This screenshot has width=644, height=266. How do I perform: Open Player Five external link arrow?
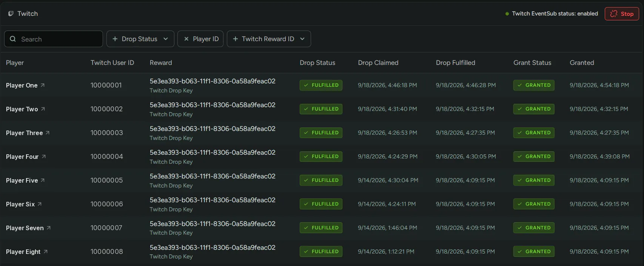coord(43,180)
